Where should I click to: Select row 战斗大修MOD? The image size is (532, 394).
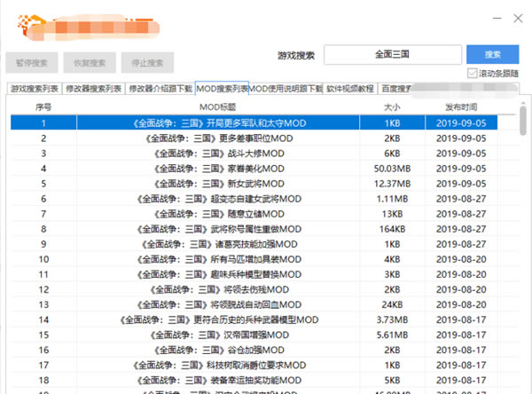[254, 154]
